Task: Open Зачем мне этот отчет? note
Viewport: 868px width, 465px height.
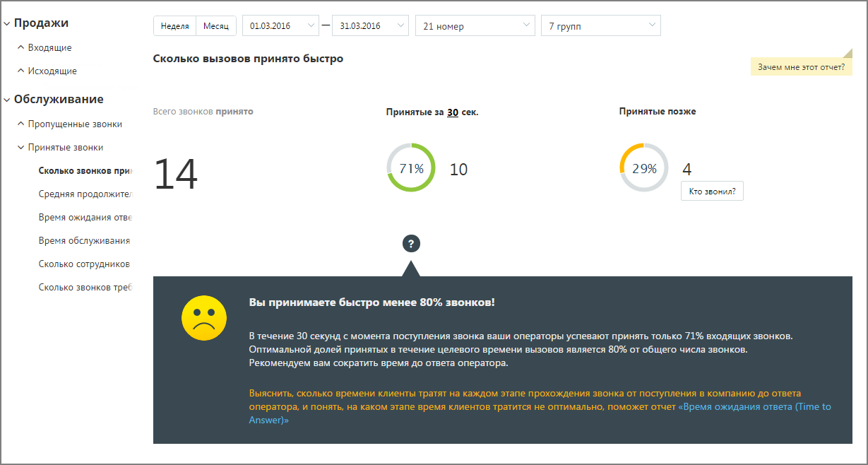Action: (x=801, y=68)
